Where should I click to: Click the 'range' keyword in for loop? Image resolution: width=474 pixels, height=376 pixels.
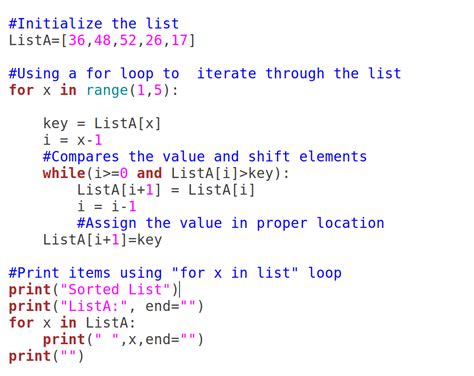click(107, 90)
